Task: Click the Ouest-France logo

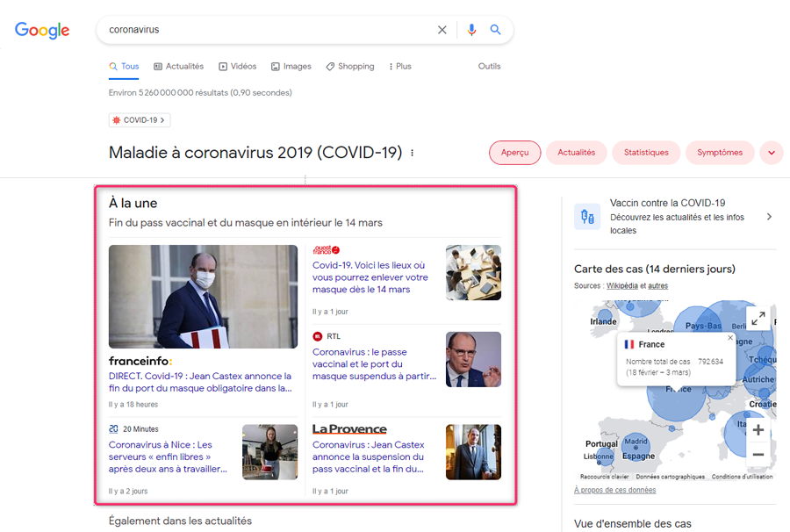Action: 326,250
